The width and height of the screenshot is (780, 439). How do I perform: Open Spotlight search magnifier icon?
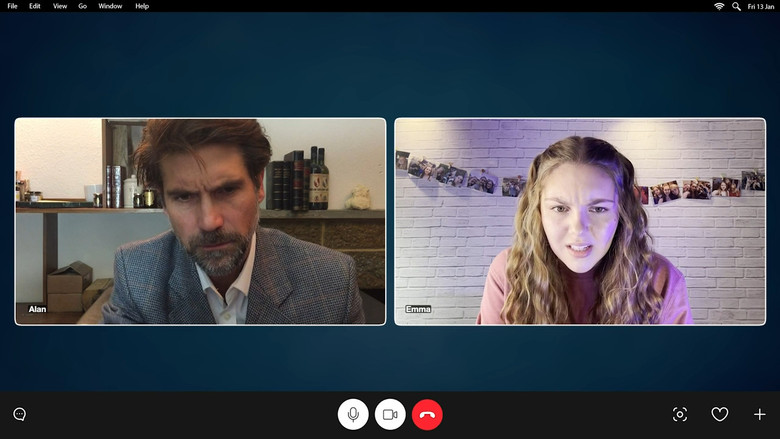pyautogui.click(x=737, y=6)
